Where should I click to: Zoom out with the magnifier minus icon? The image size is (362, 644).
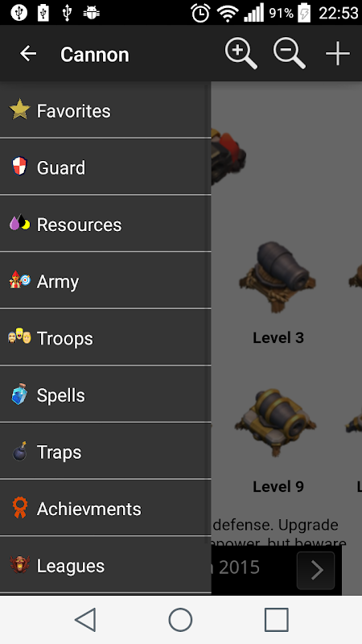[x=290, y=54]
